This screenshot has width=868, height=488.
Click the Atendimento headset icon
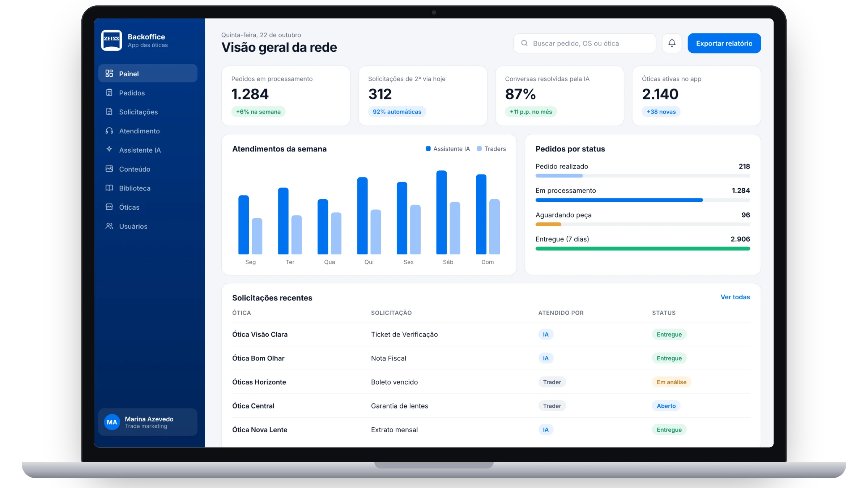[109, 130]
